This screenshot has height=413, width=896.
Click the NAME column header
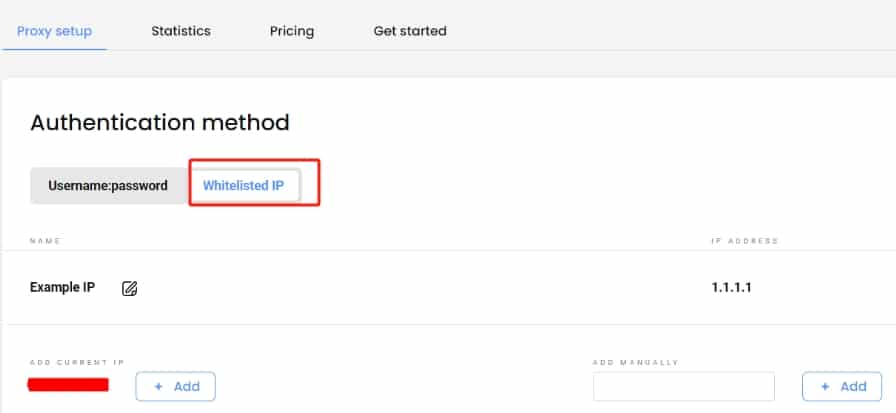(45, 241)
